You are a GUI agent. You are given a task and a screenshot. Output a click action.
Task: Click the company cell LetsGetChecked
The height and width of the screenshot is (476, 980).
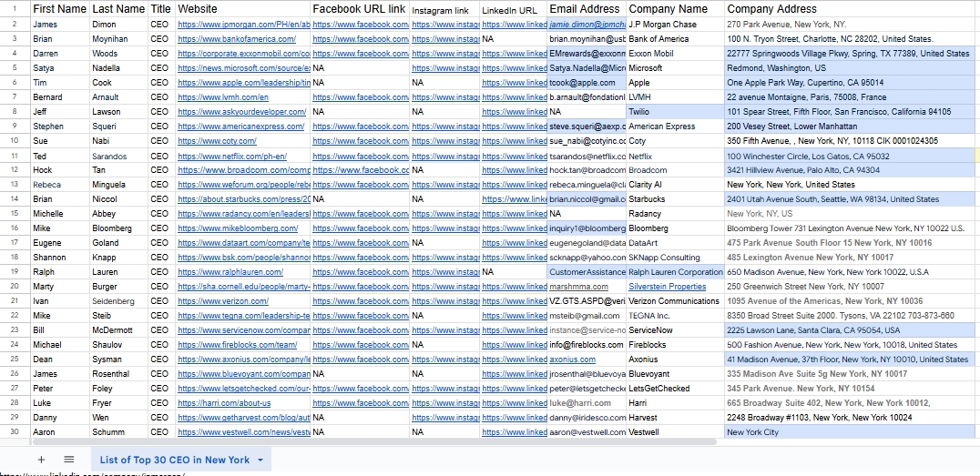(676, 389)
